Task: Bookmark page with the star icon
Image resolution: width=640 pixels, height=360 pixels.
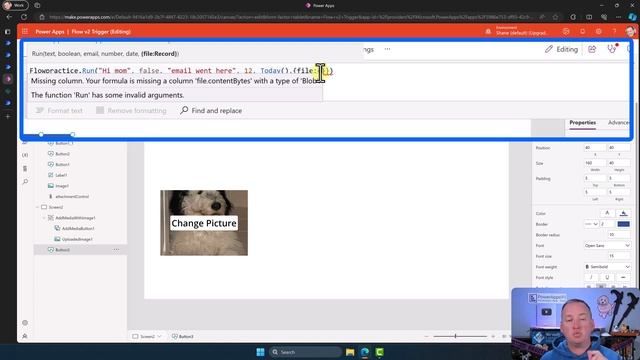Action: (x=555, y=17)
